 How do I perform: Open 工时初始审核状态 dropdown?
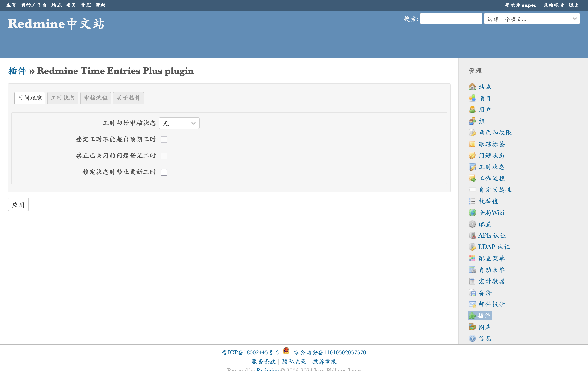point(179,123)
